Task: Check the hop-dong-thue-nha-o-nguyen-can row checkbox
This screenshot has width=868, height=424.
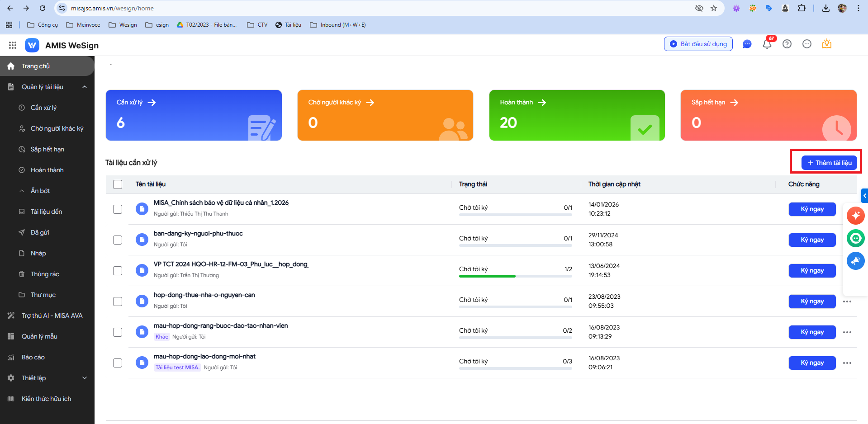Action: pos(118,302)
